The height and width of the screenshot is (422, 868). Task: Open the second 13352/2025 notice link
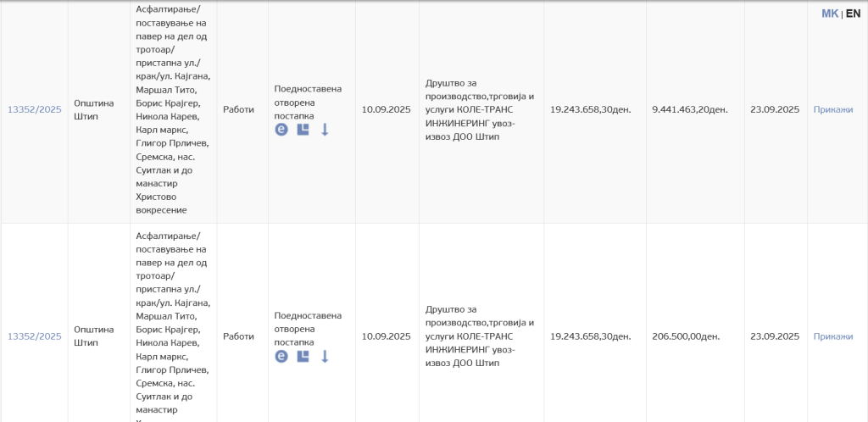point(35,336)
